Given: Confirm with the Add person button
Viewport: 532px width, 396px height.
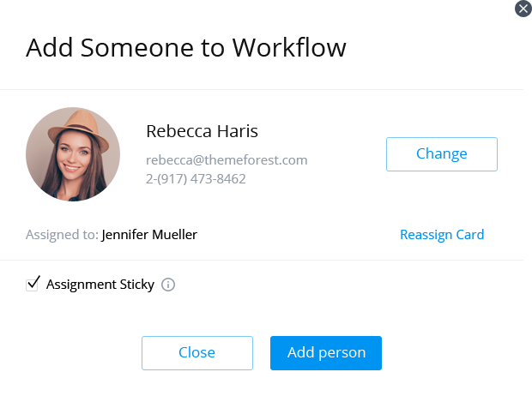Looking at the screenshot, I should (326, 352).
